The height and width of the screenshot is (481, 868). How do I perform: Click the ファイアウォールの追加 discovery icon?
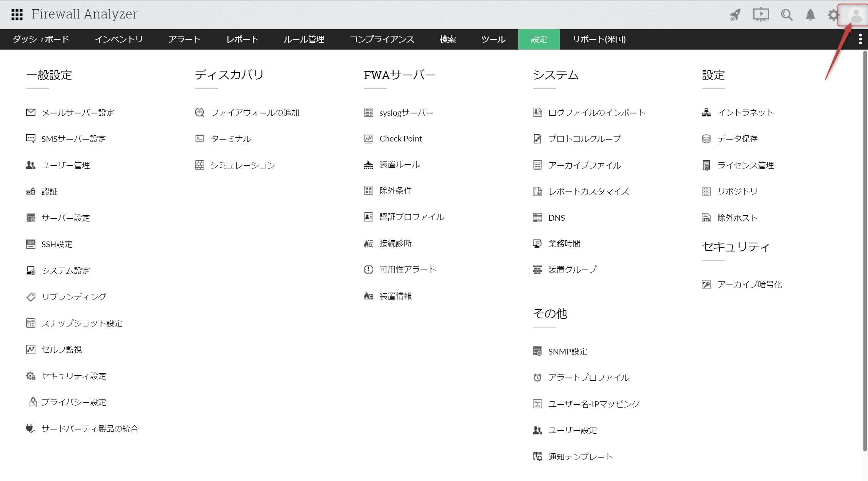point(199,112)
